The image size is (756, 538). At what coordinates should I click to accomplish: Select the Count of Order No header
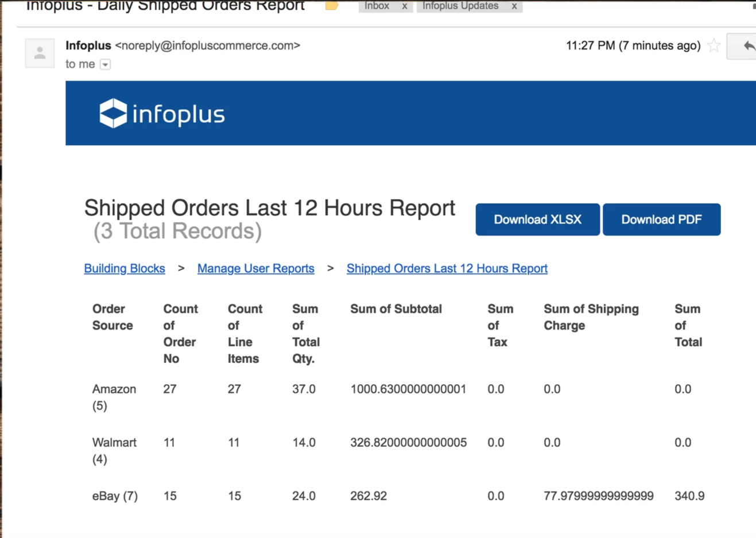(180, 334)
